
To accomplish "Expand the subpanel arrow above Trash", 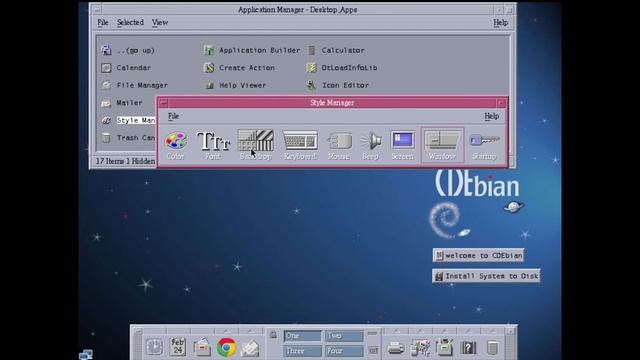I will [492, 331].
